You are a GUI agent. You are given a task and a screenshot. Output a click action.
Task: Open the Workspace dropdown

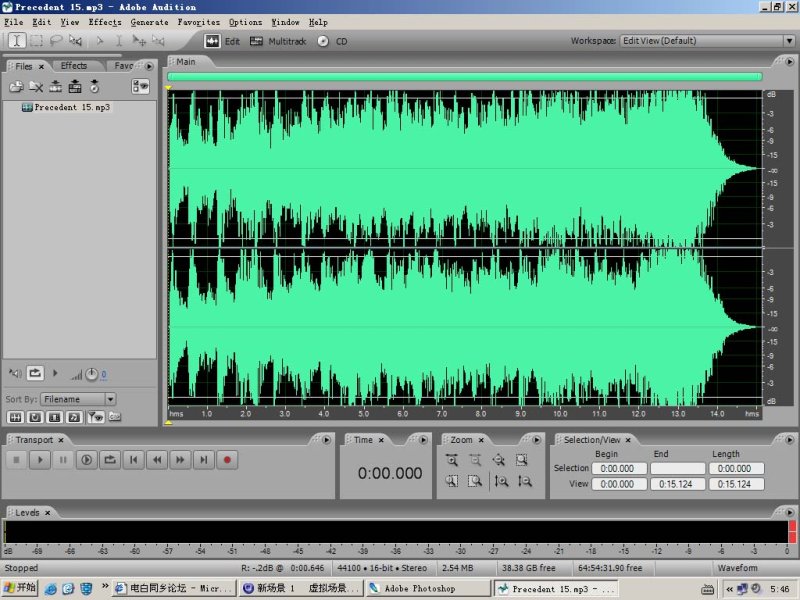tap(706, 41)
